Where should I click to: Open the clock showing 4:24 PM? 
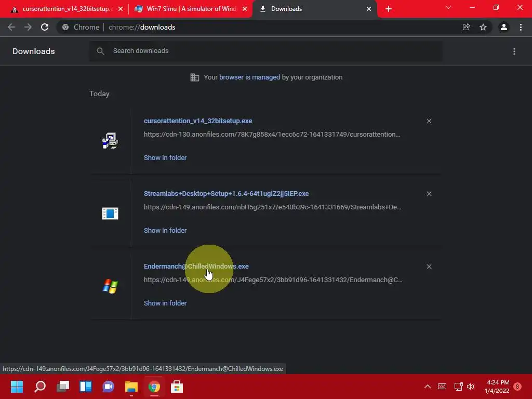(x=497, y=387)
